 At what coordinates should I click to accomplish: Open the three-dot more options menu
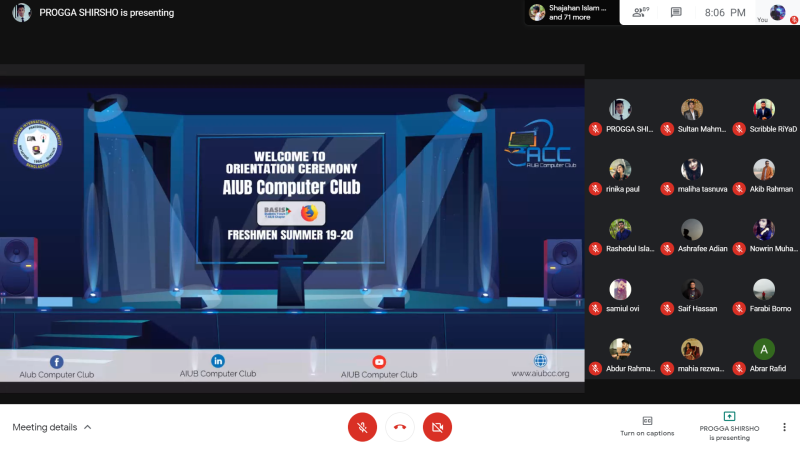tap(784, 427)
